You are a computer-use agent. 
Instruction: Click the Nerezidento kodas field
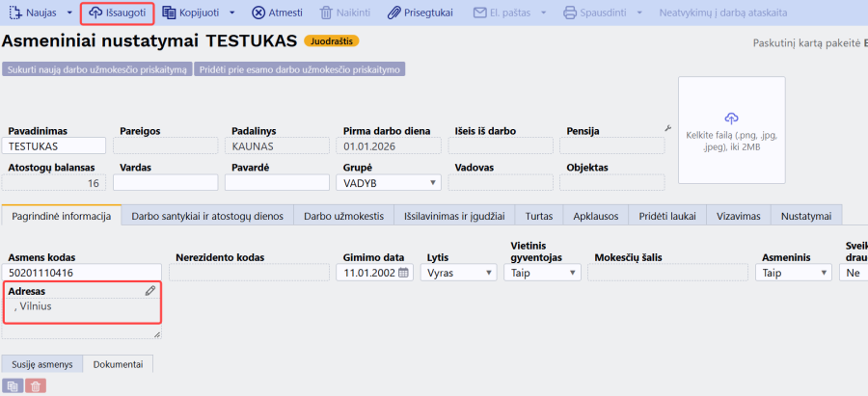pos(249,273)
